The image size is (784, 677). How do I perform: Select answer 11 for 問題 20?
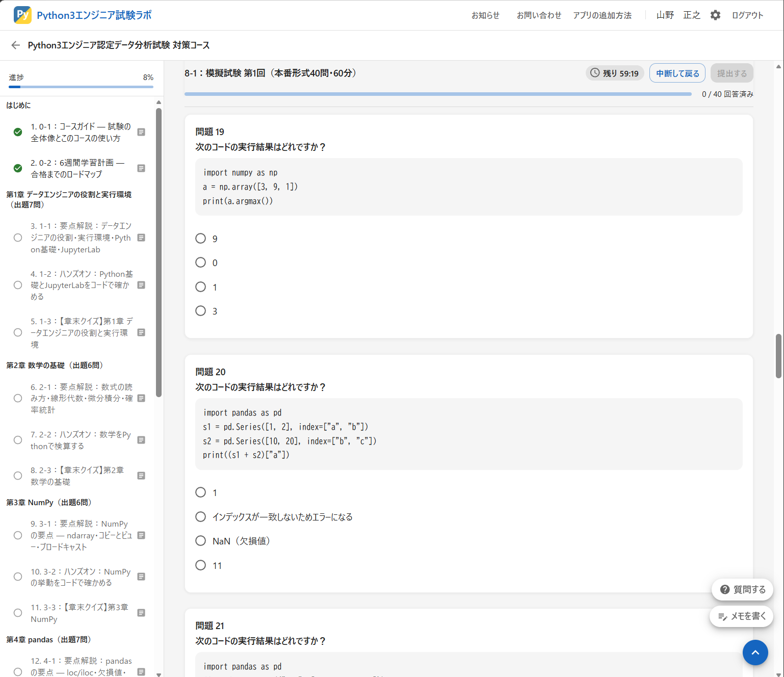tap(201, 565)
